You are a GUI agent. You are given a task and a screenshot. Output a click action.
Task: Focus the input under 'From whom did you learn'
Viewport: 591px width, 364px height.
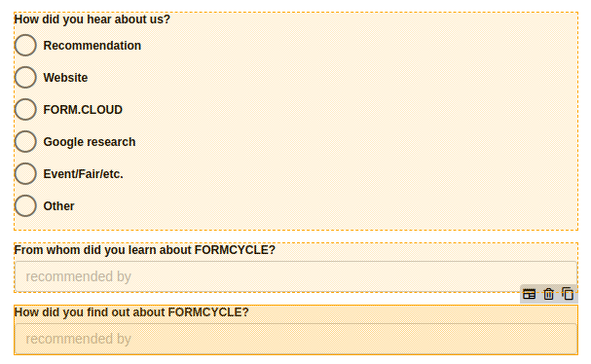(296, 276)
